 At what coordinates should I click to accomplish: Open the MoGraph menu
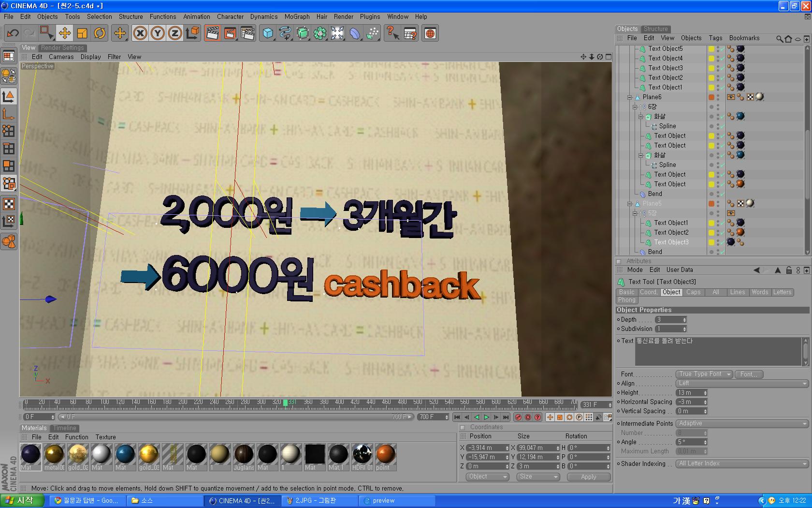pos(297,16)
